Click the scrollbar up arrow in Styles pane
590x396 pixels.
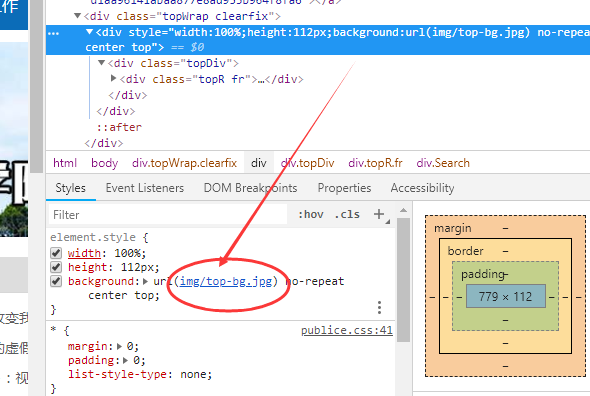(x=403, y=210)
